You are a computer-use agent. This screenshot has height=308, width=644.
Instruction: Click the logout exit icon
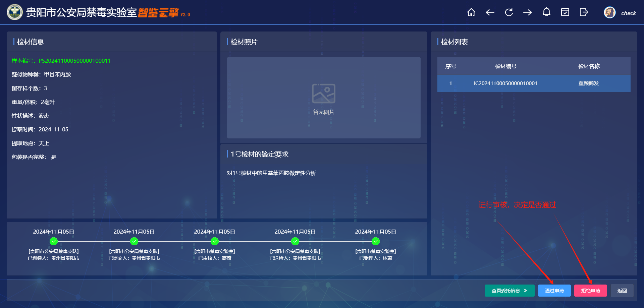[x=584, y=12]
